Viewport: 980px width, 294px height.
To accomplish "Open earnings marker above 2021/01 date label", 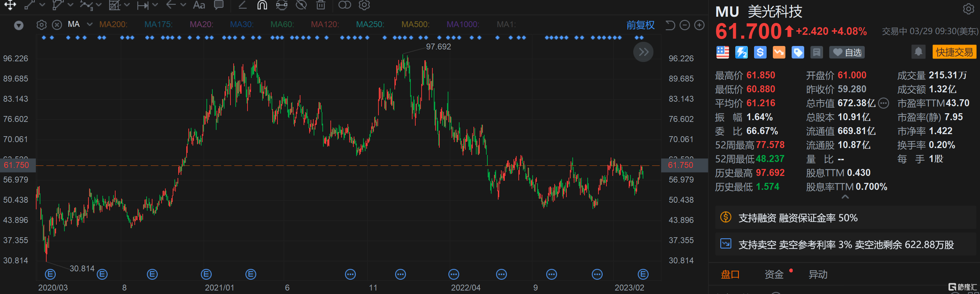I will [x=206, y=274].
